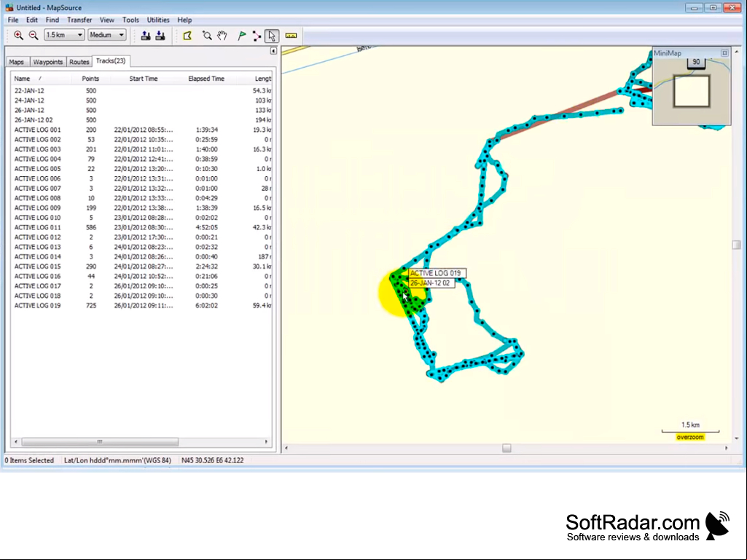Click the track list horizontal scrollbar thumb
Viewport: 747px width, 560px height.
pos(100,442)
